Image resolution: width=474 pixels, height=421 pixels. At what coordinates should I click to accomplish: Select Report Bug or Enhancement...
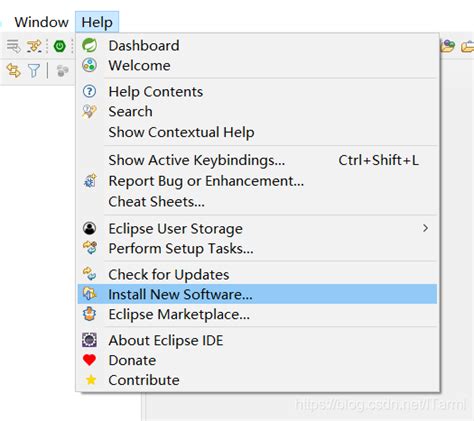tap(257, 181)
